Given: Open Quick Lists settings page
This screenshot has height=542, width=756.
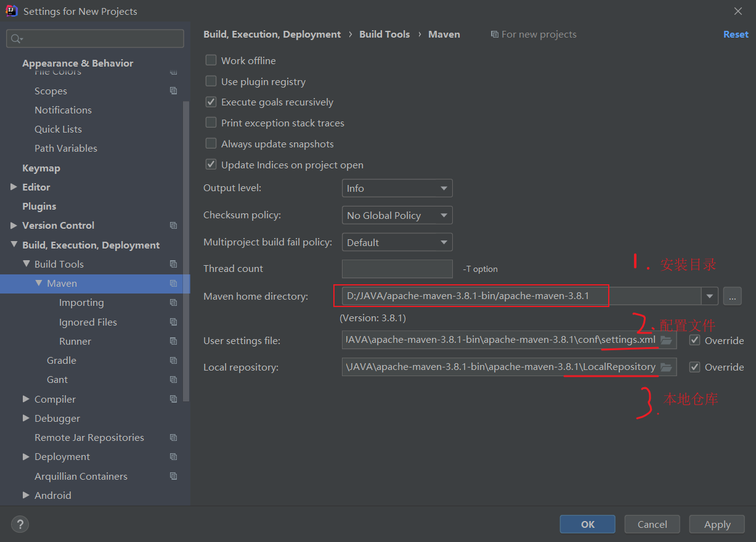Looking at the screenshot, I should [58, 129].
